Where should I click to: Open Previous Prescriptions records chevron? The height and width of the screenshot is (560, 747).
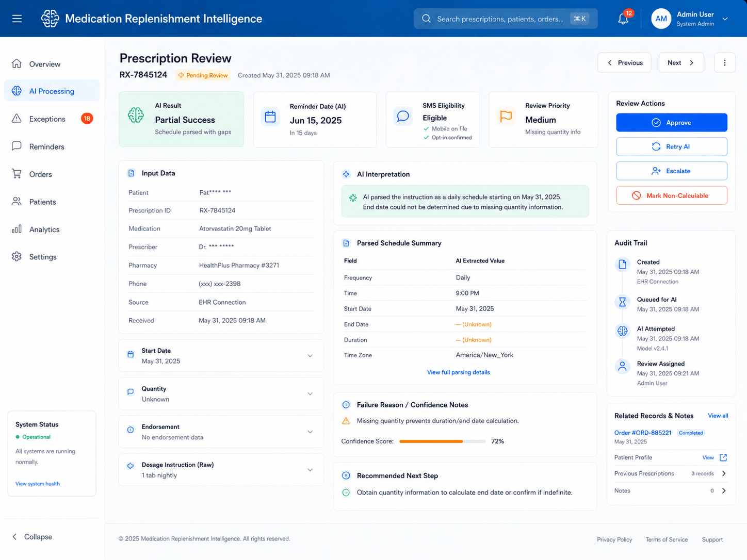coord(724,473)
